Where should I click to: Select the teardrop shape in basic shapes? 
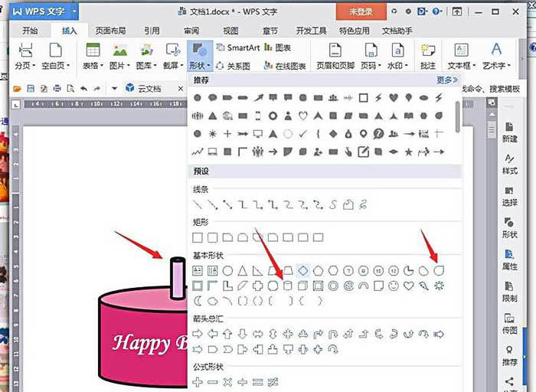click(x=439, y=271)
